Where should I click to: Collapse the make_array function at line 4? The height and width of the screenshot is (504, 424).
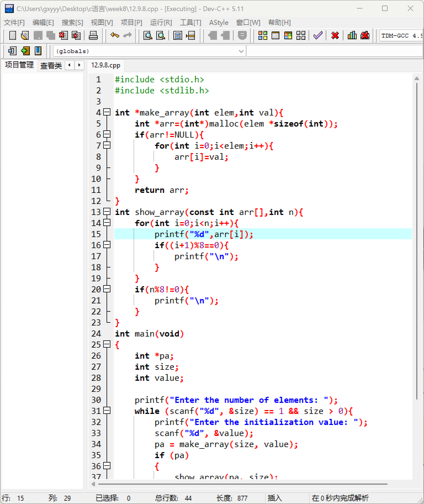[x=107, y=112]
